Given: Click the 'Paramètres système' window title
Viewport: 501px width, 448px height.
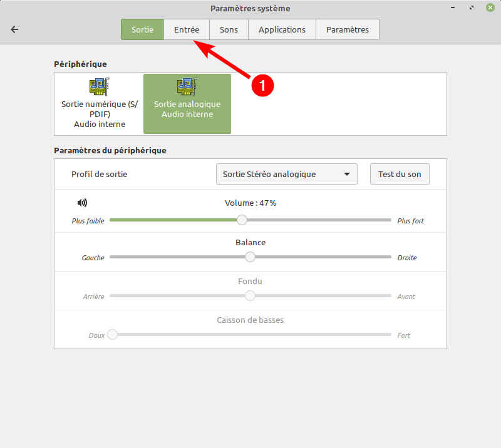Looking at the screenshot, I should pyautogui.click(x=250, y=9).
